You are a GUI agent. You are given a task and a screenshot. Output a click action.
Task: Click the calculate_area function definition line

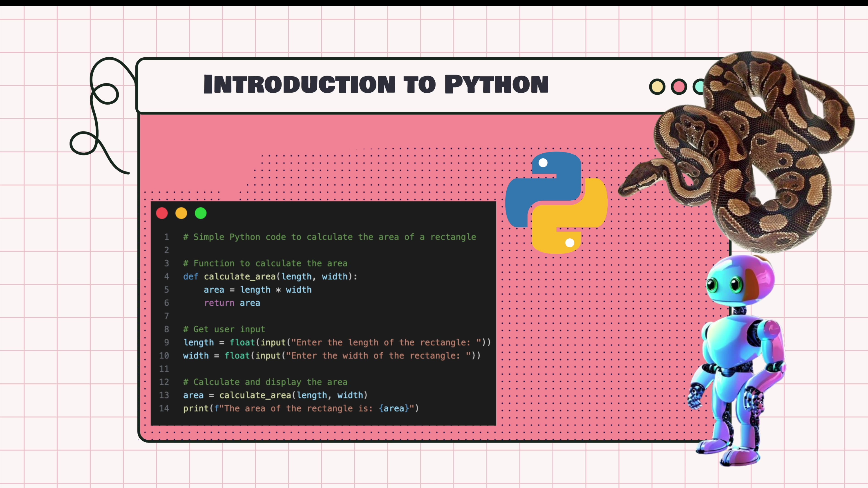tap(270, 277)
